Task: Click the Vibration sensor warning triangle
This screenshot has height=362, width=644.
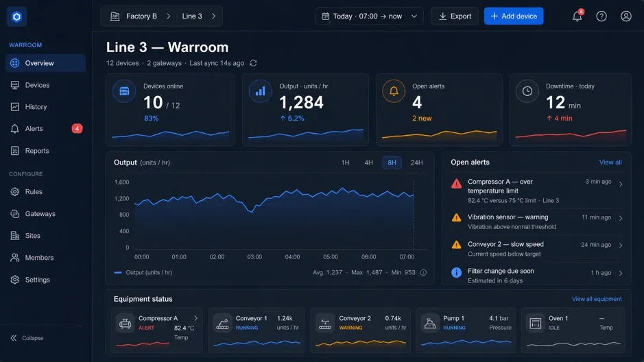Action: (456, 217)
